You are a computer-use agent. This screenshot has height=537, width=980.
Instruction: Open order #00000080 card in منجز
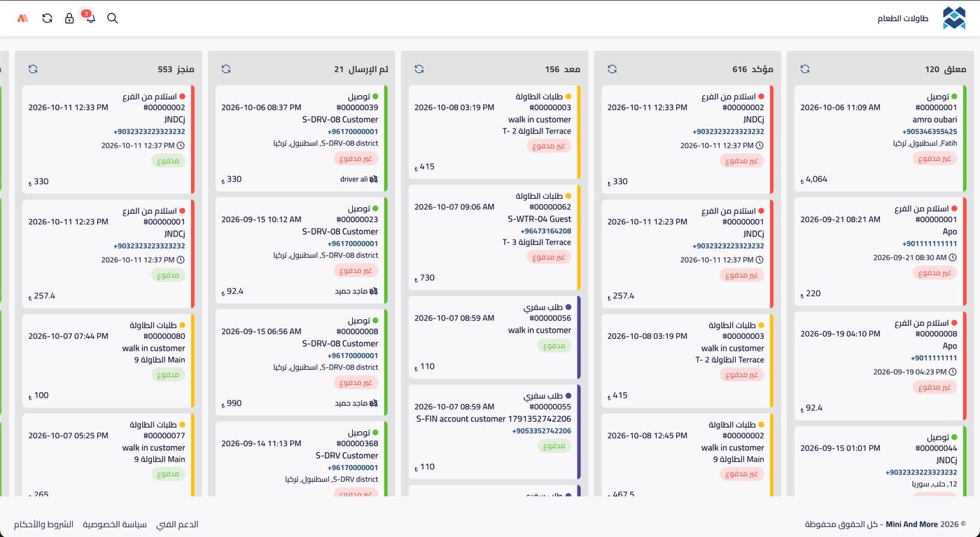click(108, 361)
